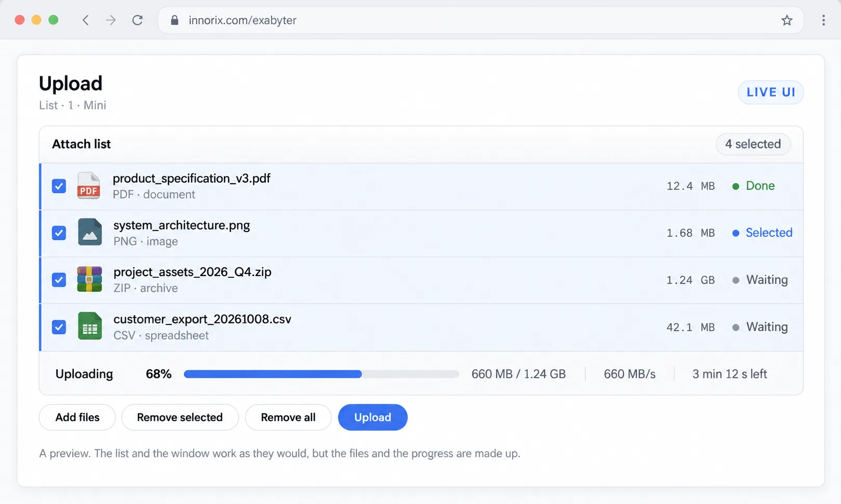Click the Waiting status of the csv file
The image size is (841, 504).
tap(767, 327)
